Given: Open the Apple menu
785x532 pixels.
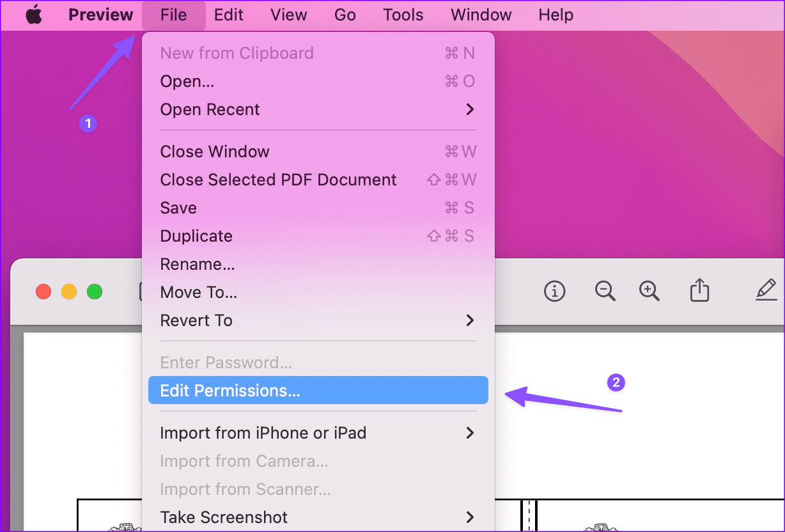Looking at the screenshot, I should (34, 15).
